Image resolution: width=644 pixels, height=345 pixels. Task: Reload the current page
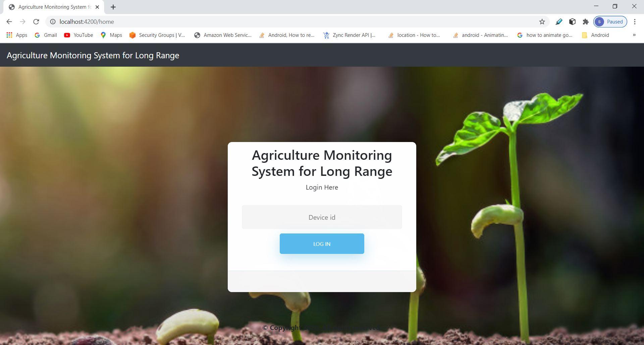click(x=36, y=22)
